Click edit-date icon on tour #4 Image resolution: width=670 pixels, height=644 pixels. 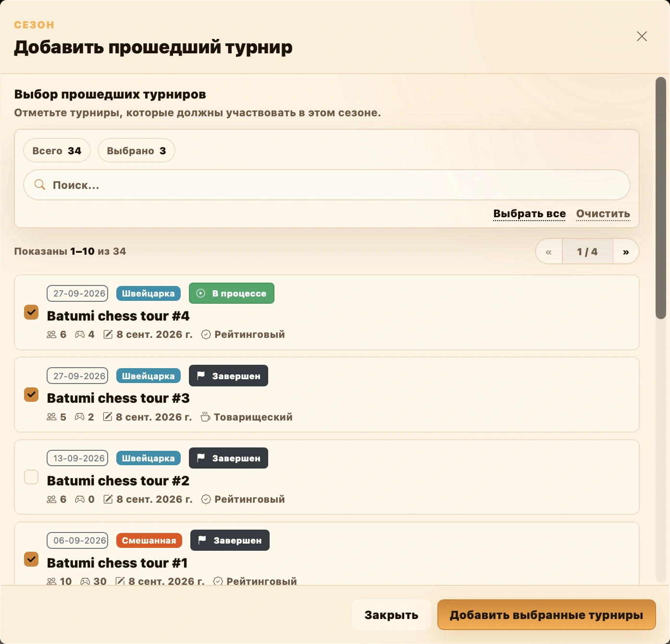(x=108, y=334)
